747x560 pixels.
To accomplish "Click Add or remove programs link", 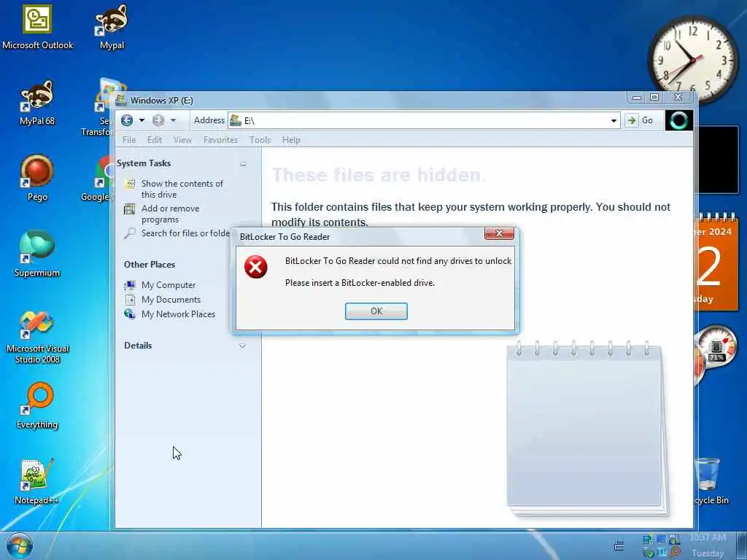I will coord(170,214).
